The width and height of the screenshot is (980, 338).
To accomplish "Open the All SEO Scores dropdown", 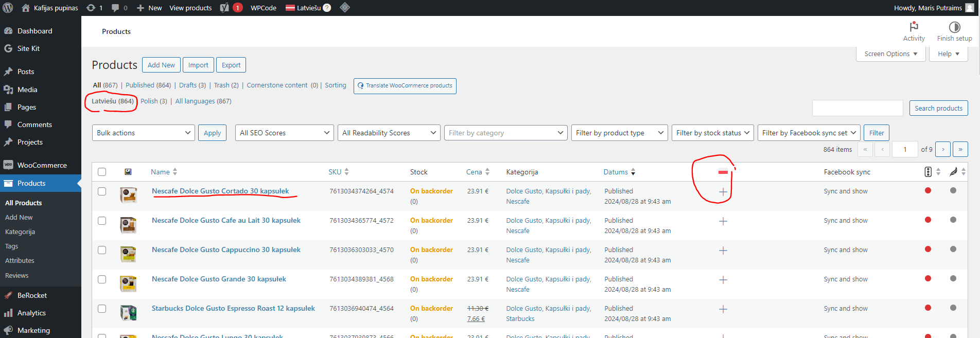I will 284,133.
